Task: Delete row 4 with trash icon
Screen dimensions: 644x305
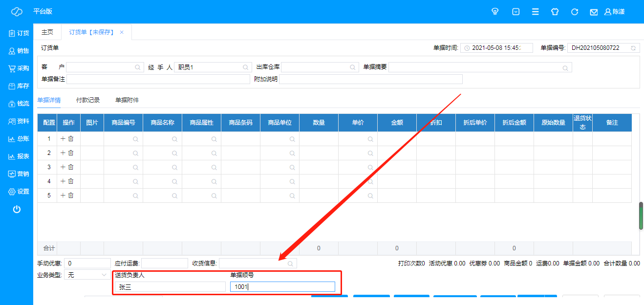Action: (71, 181)
